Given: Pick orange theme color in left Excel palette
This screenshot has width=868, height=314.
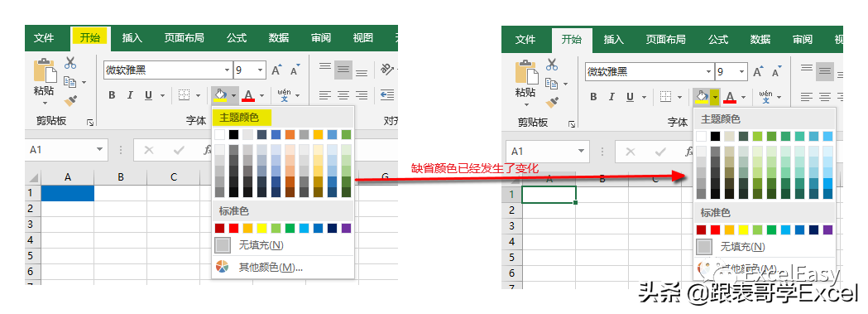Looking at the screenshot, I should tap(290, 134).
